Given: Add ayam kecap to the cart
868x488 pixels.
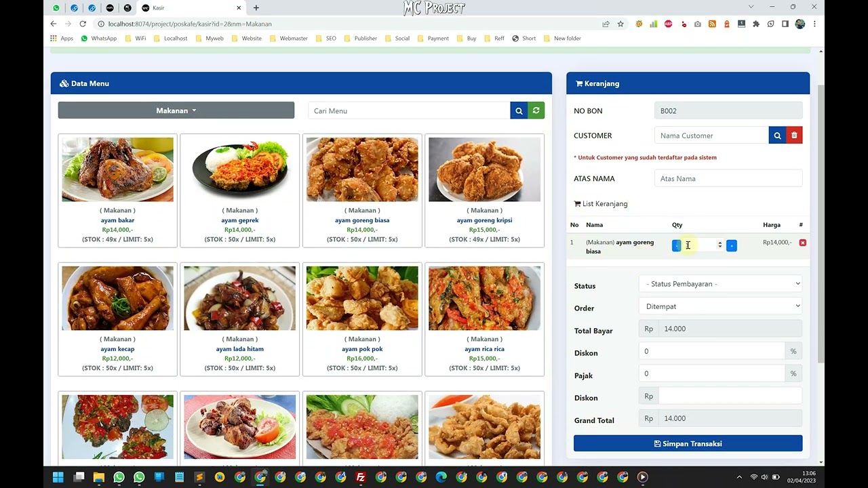Looking at the screenshot, I should [117, 319].
